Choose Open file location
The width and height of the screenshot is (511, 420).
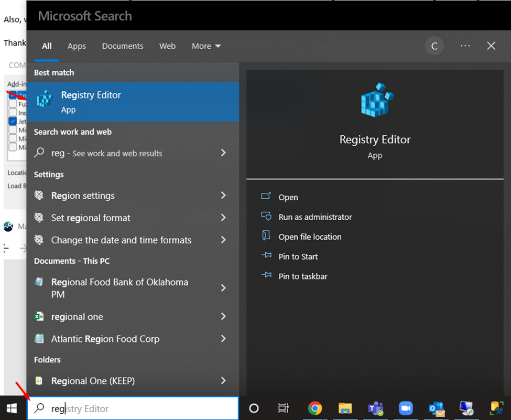310,236
